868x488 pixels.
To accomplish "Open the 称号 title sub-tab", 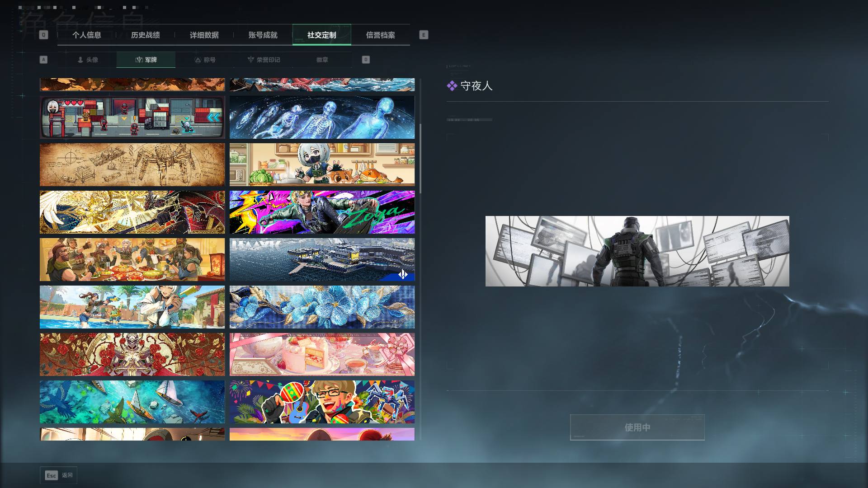I will [205, 60].
